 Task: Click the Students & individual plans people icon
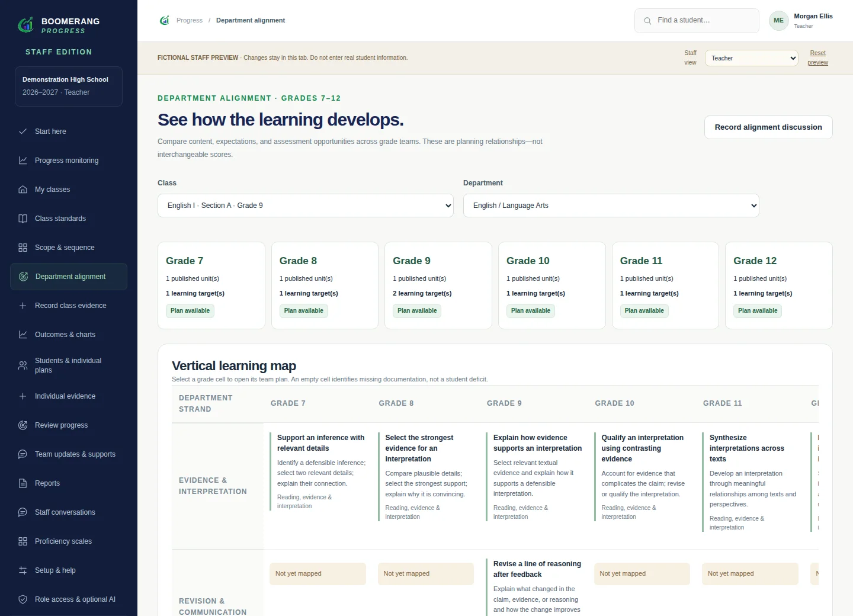coord(23,365)
